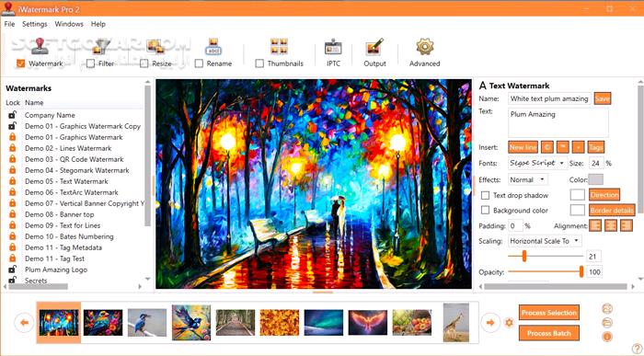Click the Filter funnel toolbar icon
Screen dimensions: 644x356
coord(100,46)
